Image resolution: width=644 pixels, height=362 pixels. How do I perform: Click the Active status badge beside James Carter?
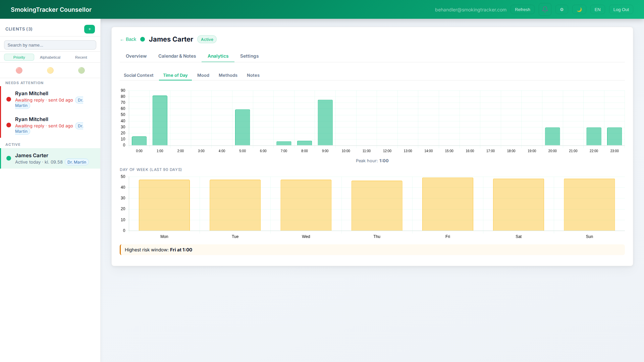[x=207, y=39]
